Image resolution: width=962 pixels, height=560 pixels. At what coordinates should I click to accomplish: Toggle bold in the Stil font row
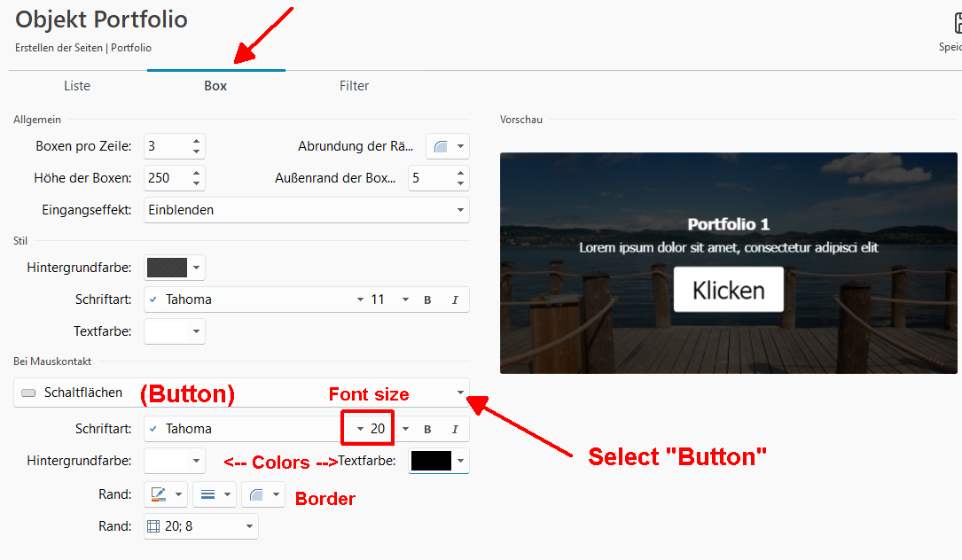tap(427, 299)
